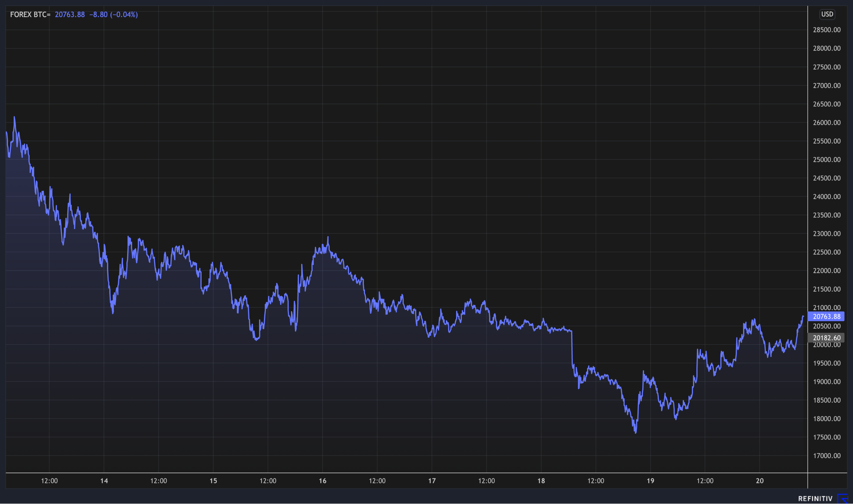
Task: Click the 19000.00 price axis label
Action: coord(827,382)
